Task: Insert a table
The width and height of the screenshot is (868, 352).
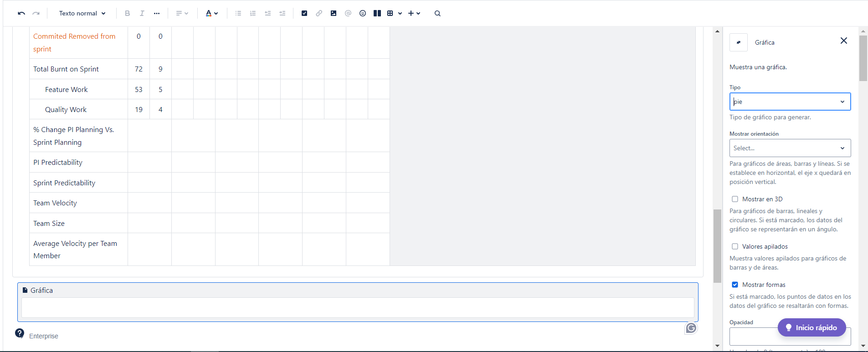Action: click(x=390, y=13)
